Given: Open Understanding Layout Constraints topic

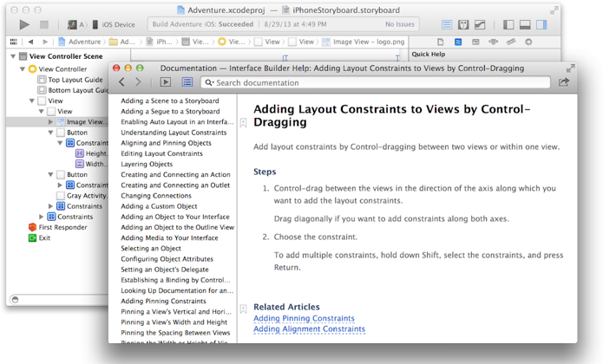Looking at the screenshot, I should tap(174, 133).
